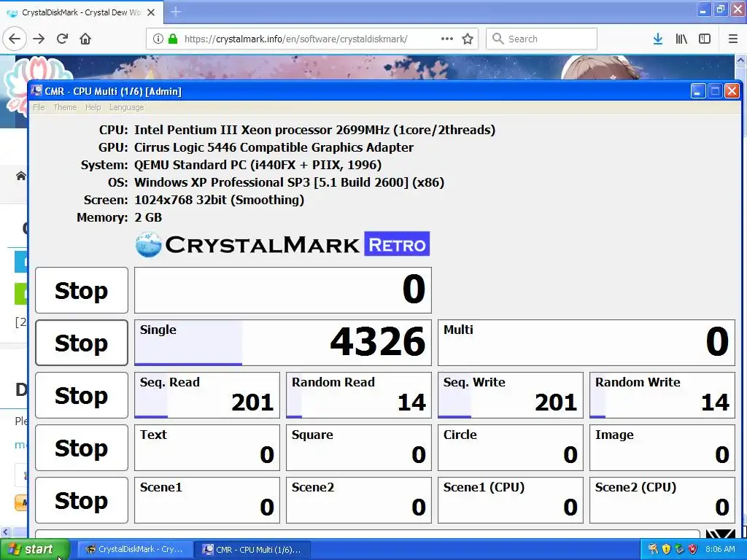
Task: Click horizontal scrollbar left arrow
Action: click(x=5, y=532)
